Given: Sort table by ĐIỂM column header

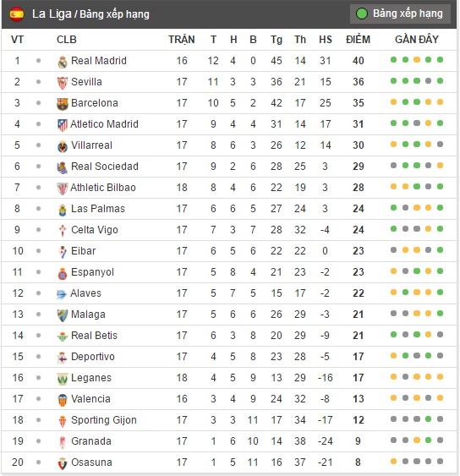Looking at the screenshot, I should click(358, 40).
